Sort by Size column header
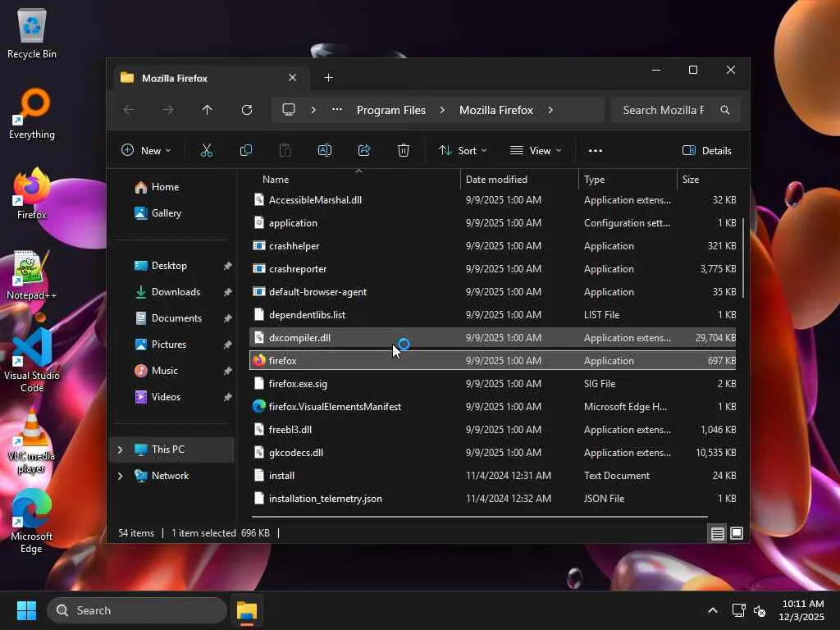Image resolution: width=840 pixels, height=630 pixels. (708, 180)
